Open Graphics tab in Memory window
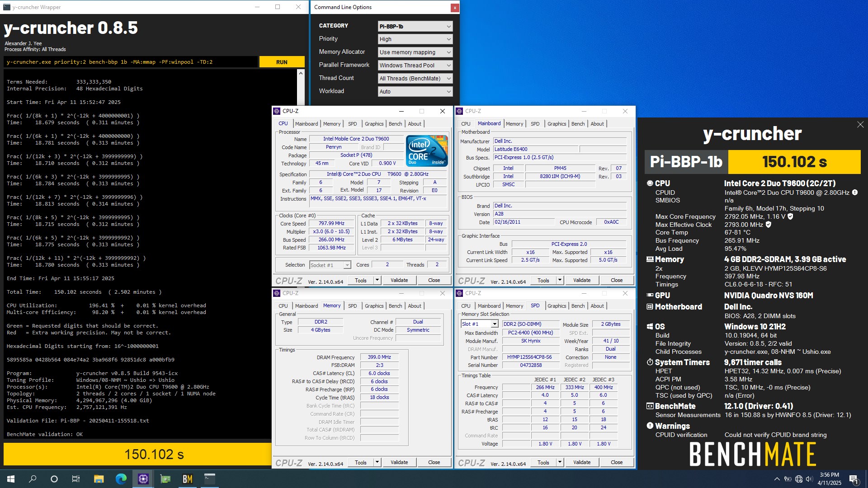This screenshot has height=488, width=868. click(374, 306)
